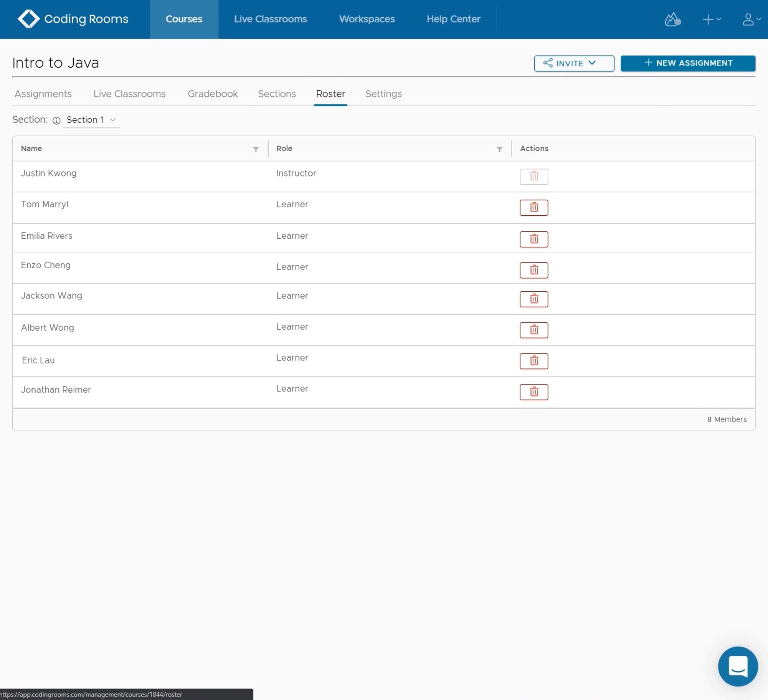Click delete icon for Jackson Wang
Screen dimensions: 768x700
pos(533,299)
